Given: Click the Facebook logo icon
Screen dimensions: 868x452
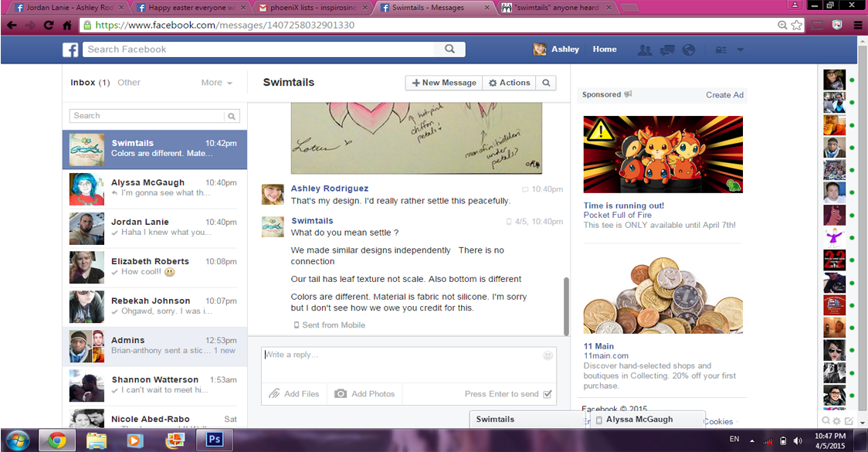Looking at the screenshot, I should [70, 49].
